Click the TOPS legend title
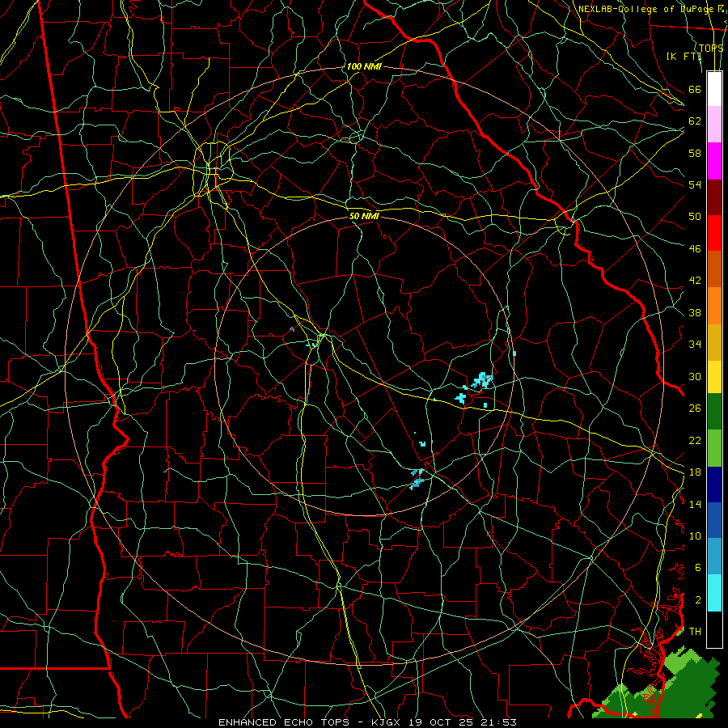Viewport: 728px width, 728px height. 711,48
